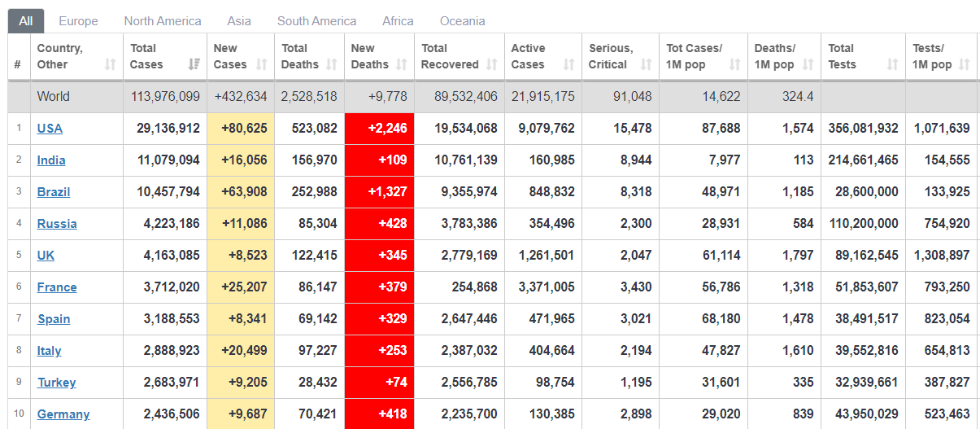
Task: Select the Oceania tab
Action: click(462, 21)
